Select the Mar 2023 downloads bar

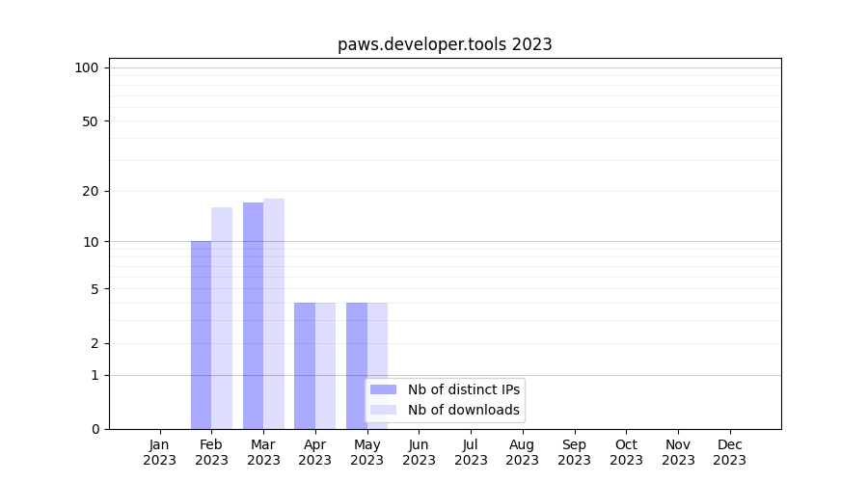tap(274, 313)
